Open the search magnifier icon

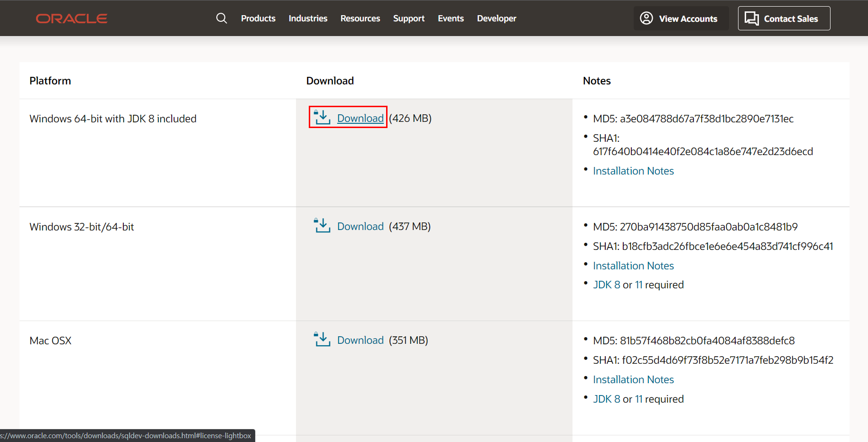(x=222, y=18)
